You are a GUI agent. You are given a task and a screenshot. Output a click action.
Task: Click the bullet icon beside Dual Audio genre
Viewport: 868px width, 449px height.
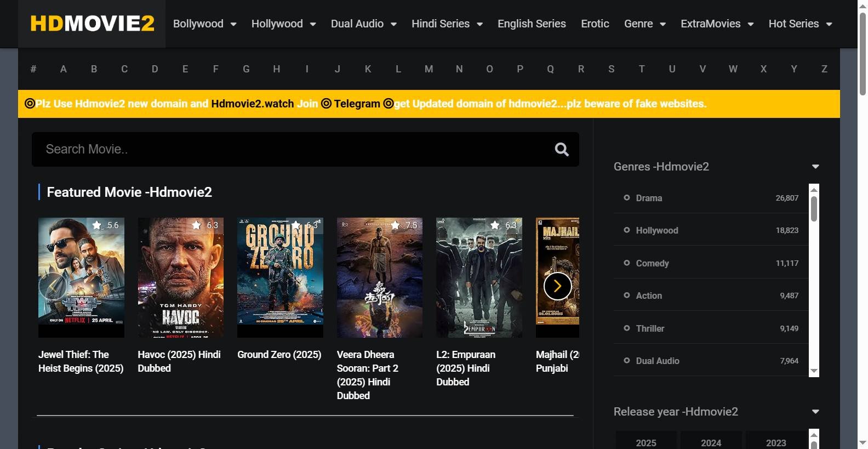coord(626,360)
